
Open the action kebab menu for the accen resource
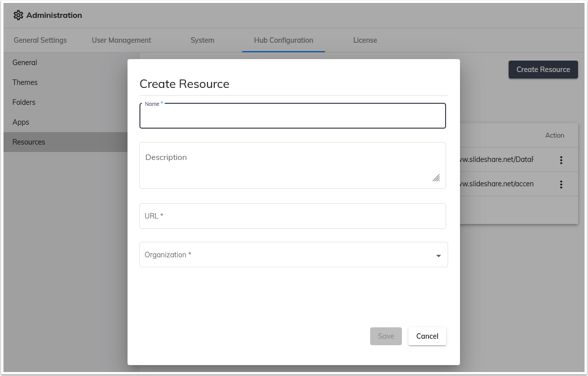pyautogui.click(x=561, y=184)
